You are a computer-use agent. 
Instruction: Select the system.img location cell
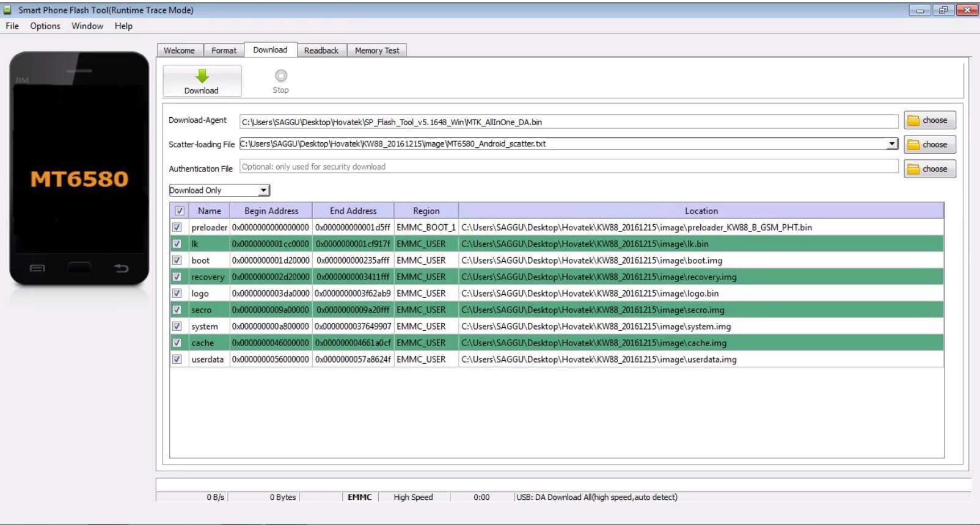tap(596, 327)
